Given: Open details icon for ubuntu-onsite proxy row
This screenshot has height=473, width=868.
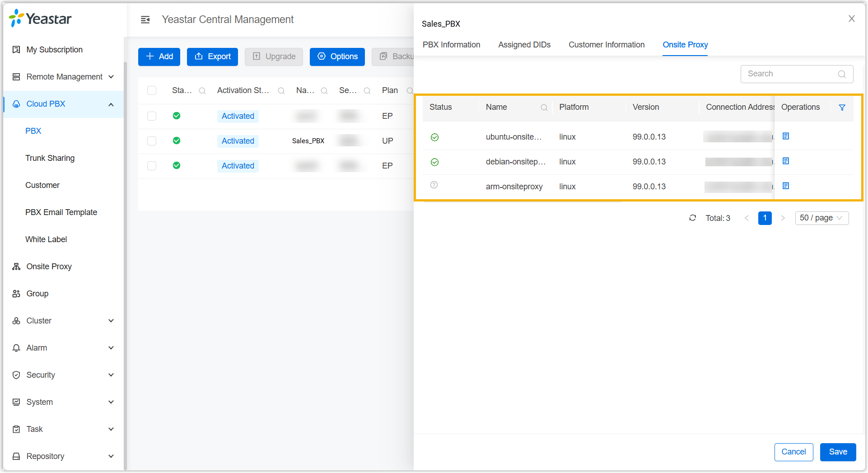Looking at the screenshot, I should point(786,136).
